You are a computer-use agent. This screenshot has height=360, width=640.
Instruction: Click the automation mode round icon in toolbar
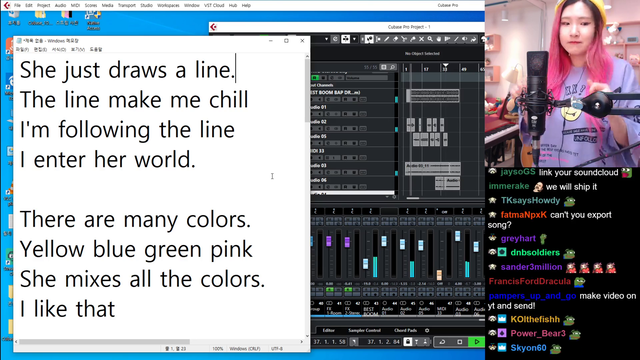tap(335, 39)
